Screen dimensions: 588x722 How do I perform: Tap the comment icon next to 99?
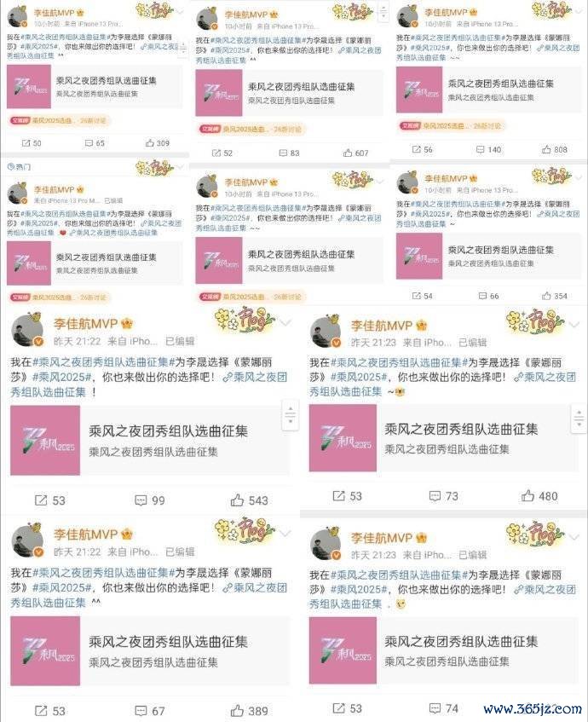tap(141, 500)
